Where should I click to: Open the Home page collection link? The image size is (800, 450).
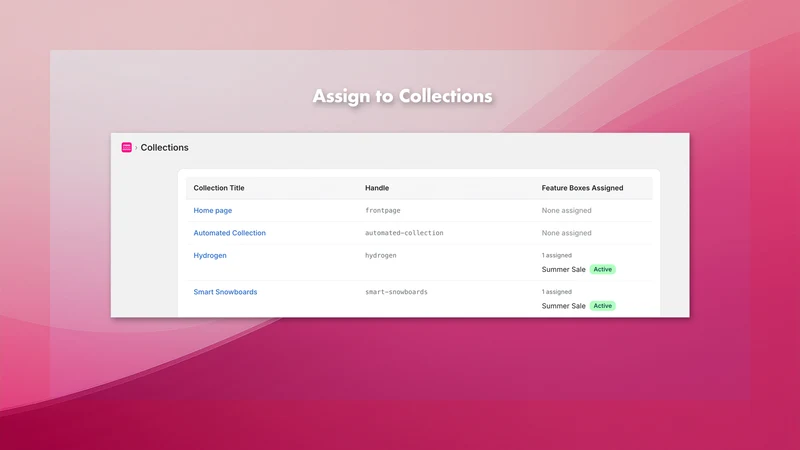click(213, 210)
